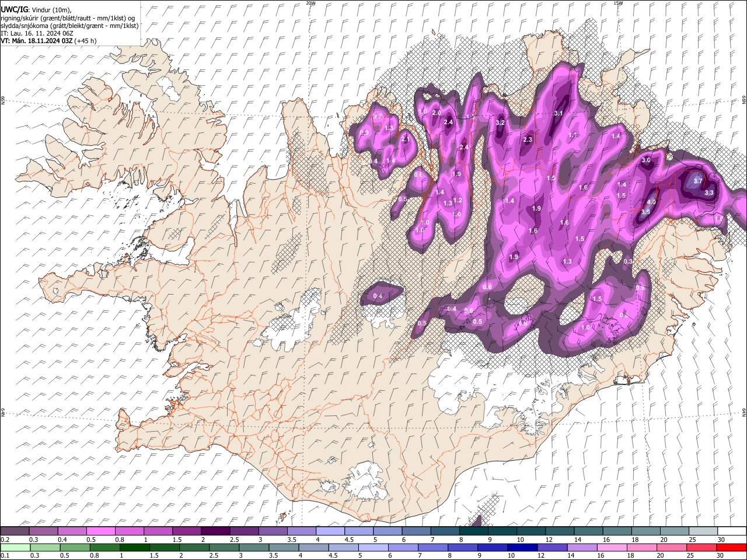Click the '4.0' snowfall value on the map

pyautogui.click(x=652, y=202)
